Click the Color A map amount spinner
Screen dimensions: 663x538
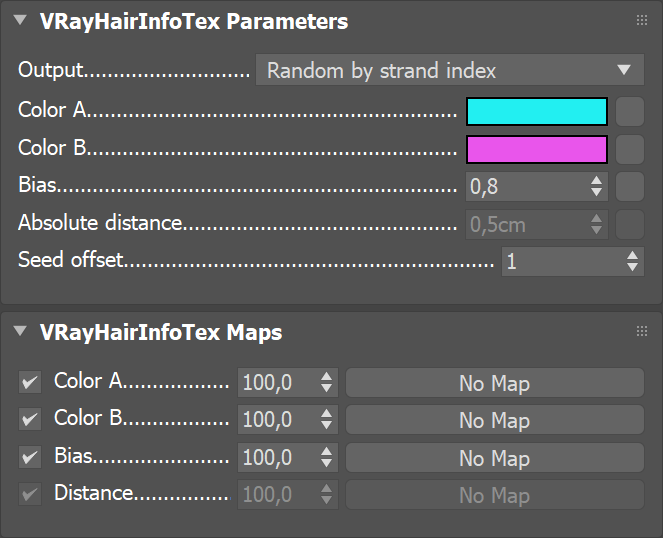[326, 382]
